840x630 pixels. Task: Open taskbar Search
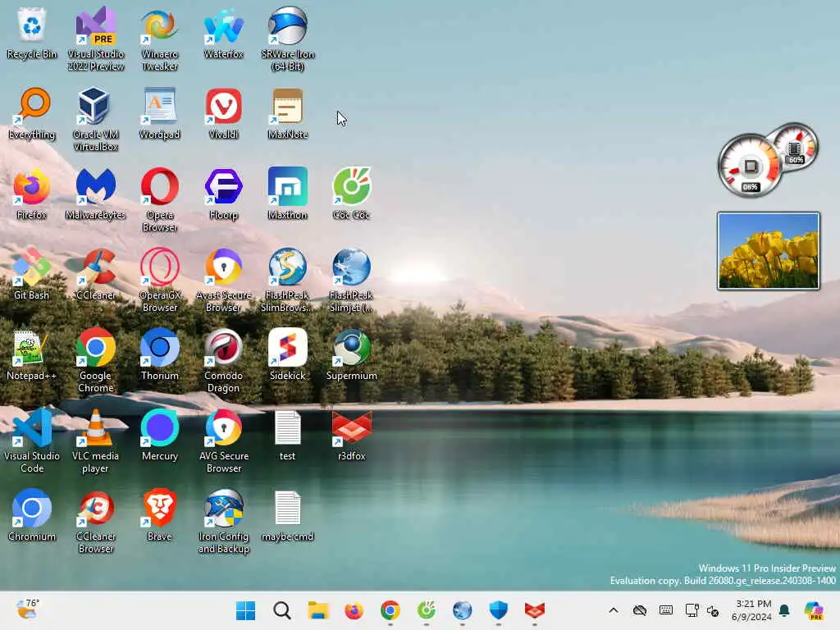282,610
